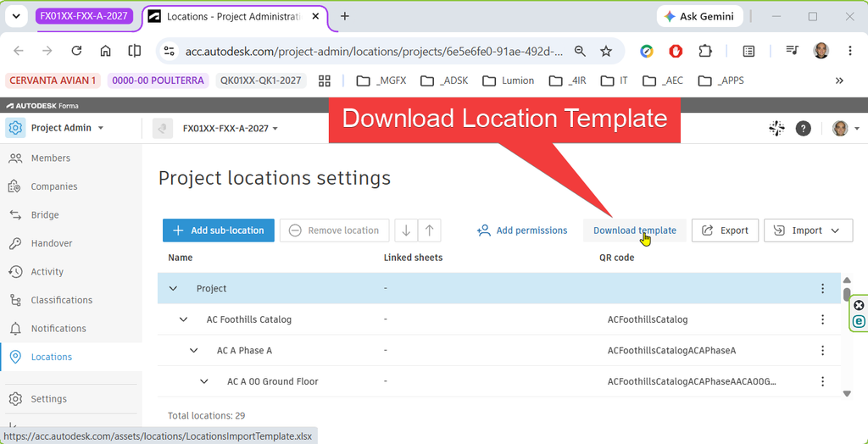This screenshot has height=444, width=868.
Task: Open the FX01XX-FXX-A-2027 project dropdown
Action: (231, 129)
